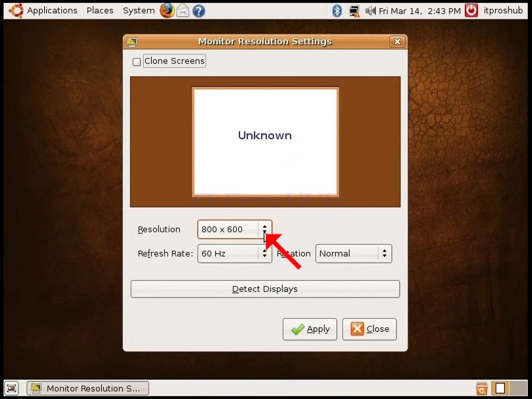Open the blue Help question-mark icon
The height and width of the screenshot is (399, 532).
coord(199,11)
